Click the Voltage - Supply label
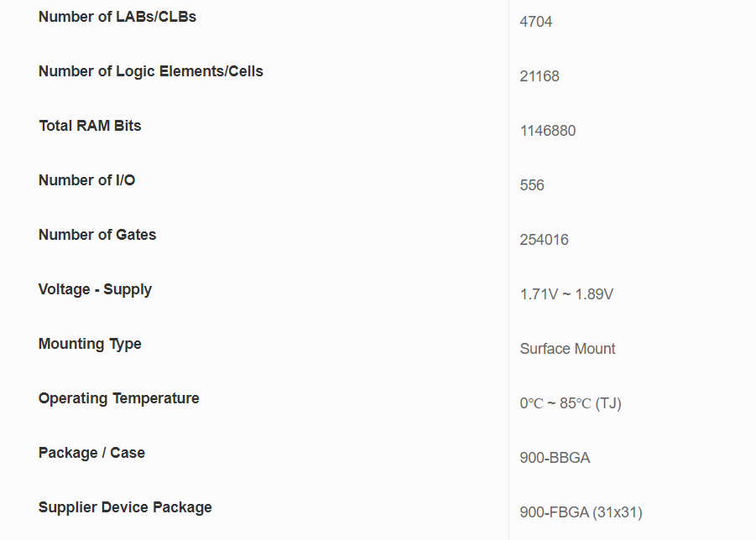The height and width of the screenshot is (540, 756). coord(95,289)
